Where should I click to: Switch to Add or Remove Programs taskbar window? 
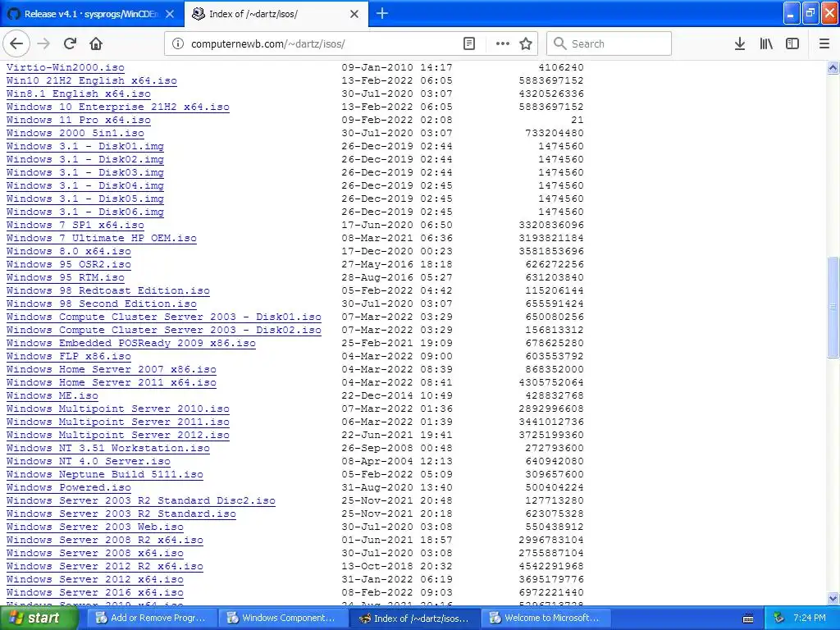151,618
